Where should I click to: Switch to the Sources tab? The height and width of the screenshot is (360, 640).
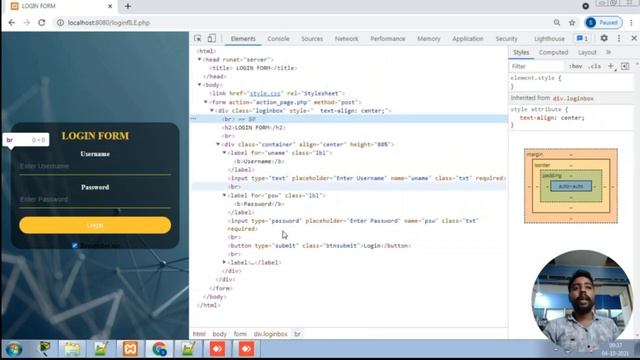click(x=312, y=39)
